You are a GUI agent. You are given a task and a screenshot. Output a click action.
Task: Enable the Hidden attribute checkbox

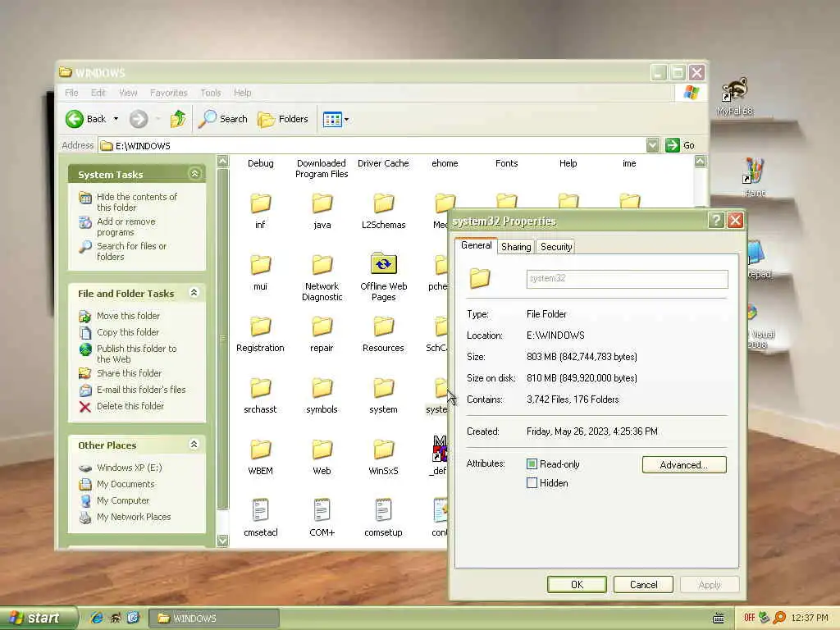(x=532, y=482)
